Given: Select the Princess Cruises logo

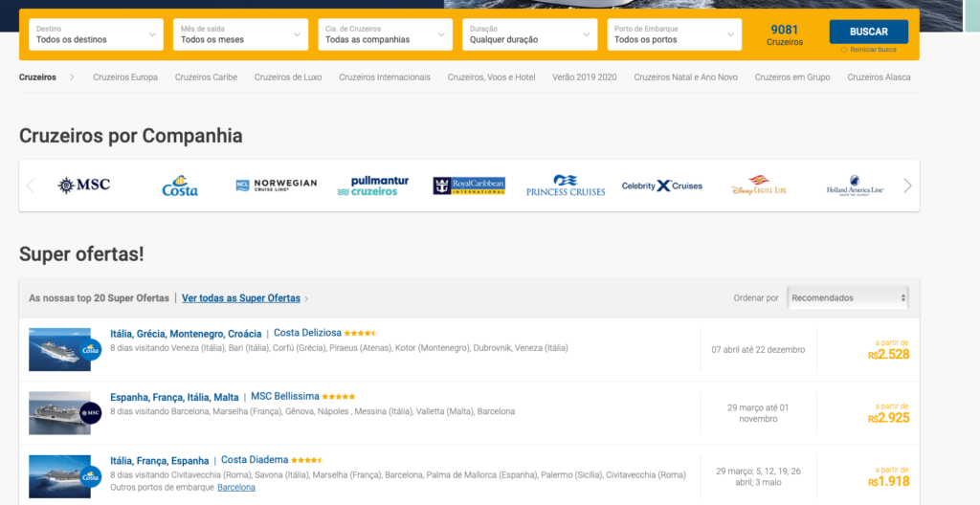Looking at the screenshot, I should tap(566, 186).
